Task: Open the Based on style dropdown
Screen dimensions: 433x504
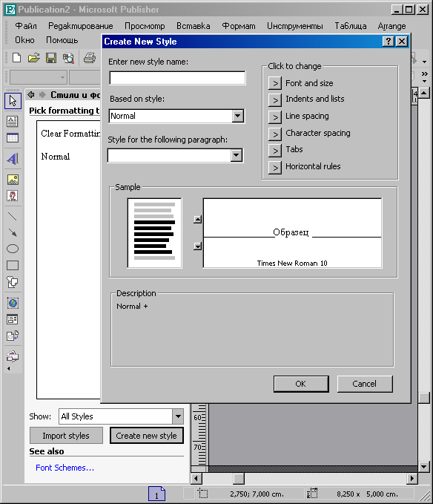Action: [237, 116]
